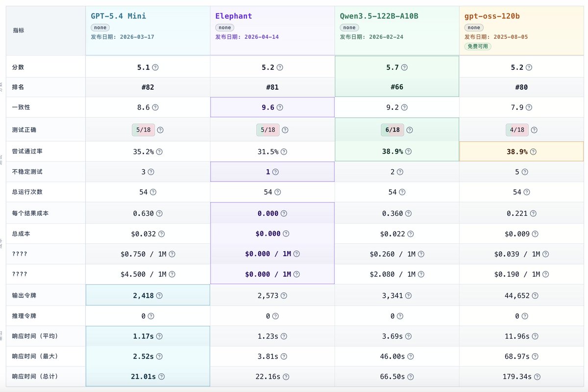Click release date 发布日期: 2025-08-05

(496, 37)
